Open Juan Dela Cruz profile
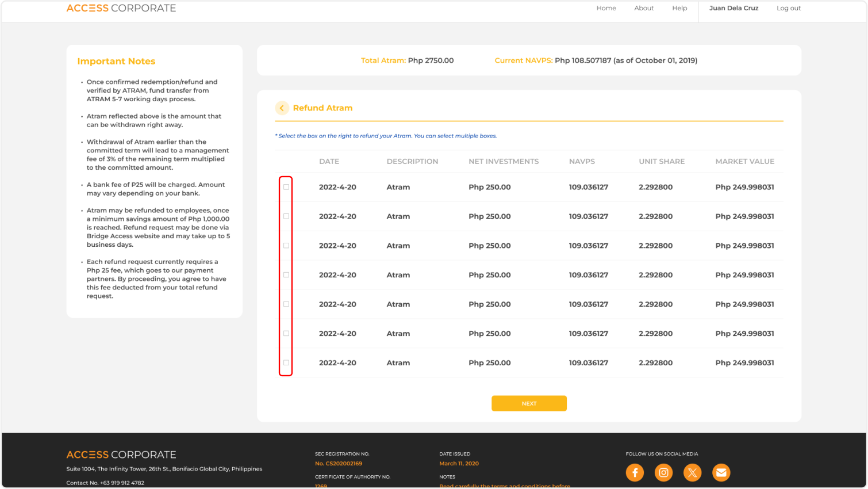 pos(733,8)
